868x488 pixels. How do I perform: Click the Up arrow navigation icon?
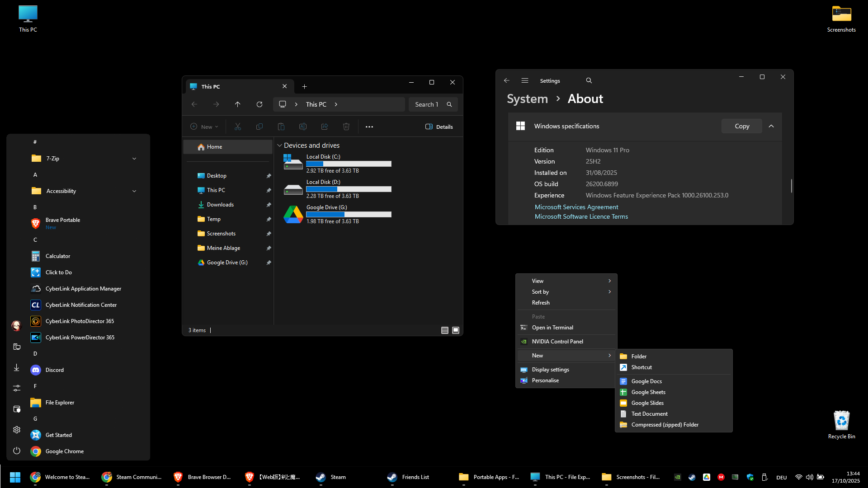click(238, 104)
